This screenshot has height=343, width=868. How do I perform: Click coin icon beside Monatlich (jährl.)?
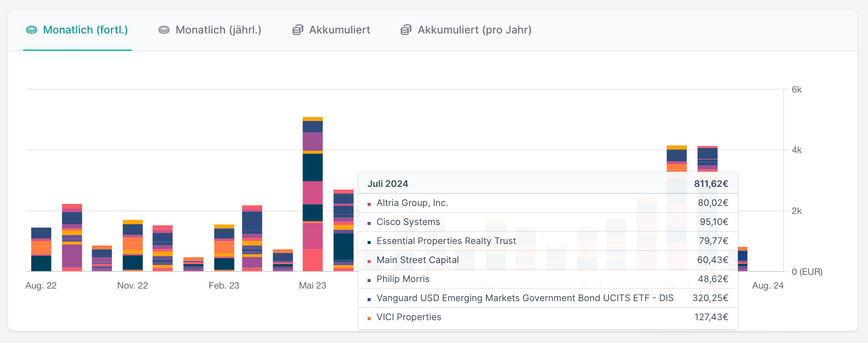click(x=164, y=30)
